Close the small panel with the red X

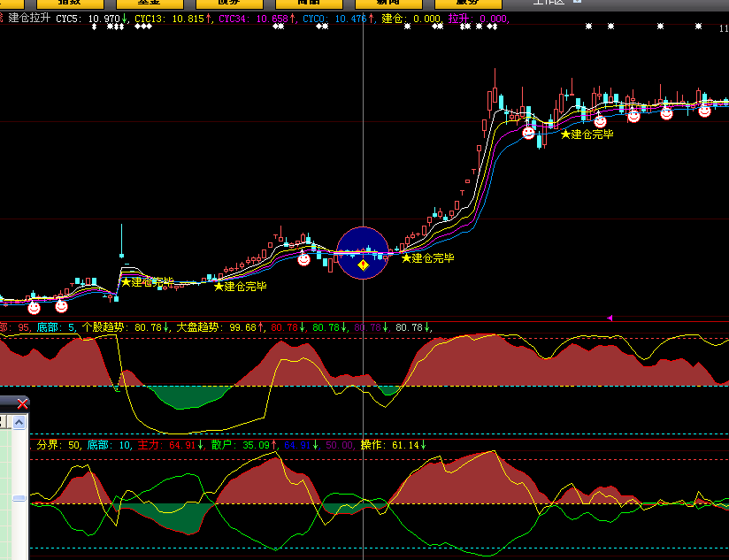[22, 403]
